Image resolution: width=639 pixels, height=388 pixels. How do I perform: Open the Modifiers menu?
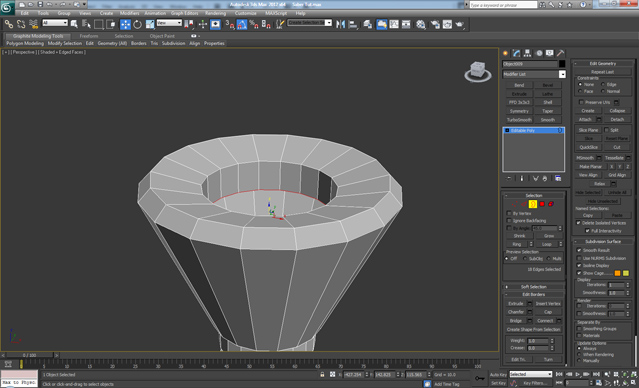[x=130, y=13]
